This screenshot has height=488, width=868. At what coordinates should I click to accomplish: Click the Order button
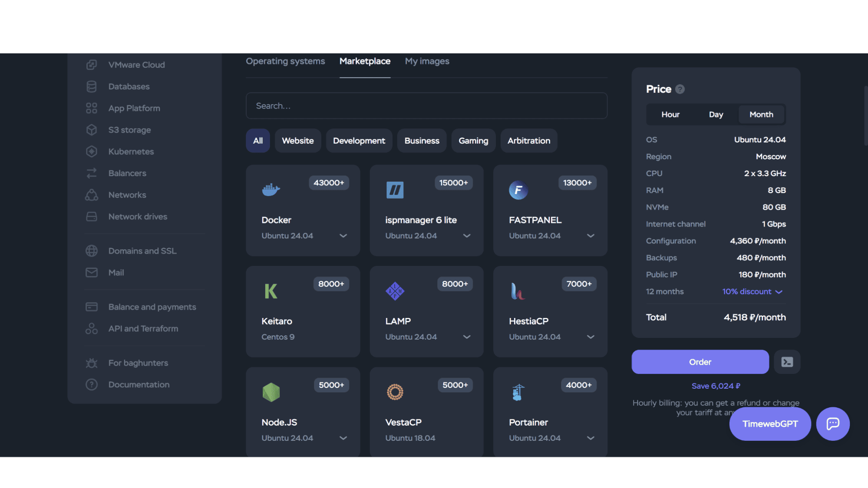pyautogui.click(x=700, y=362)
